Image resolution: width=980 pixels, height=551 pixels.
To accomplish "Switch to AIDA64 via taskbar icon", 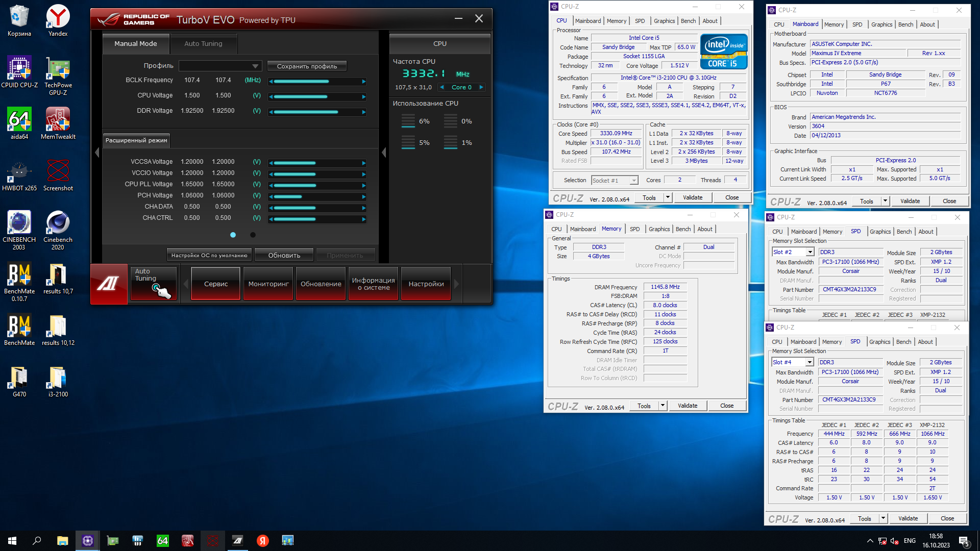I will tap(162, 541).
